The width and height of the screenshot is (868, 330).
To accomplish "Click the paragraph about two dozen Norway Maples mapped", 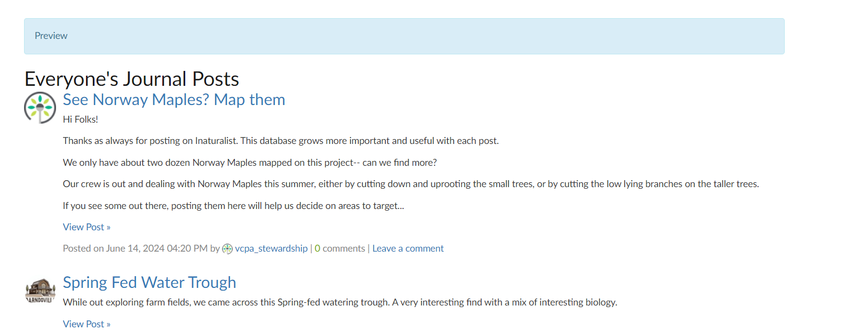I will coord(250,163).
